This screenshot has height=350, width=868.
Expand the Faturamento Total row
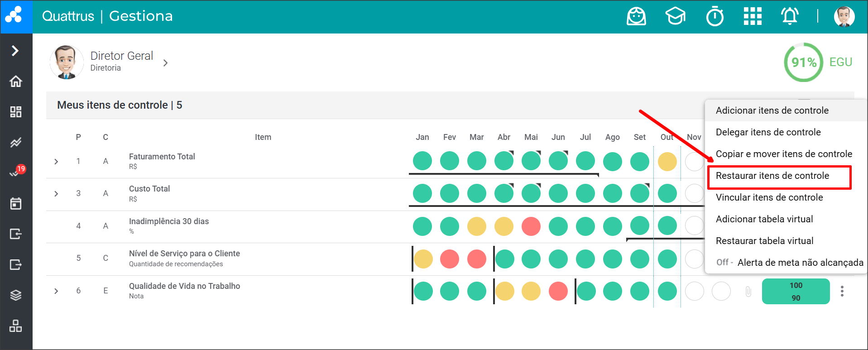coord(56,162)
